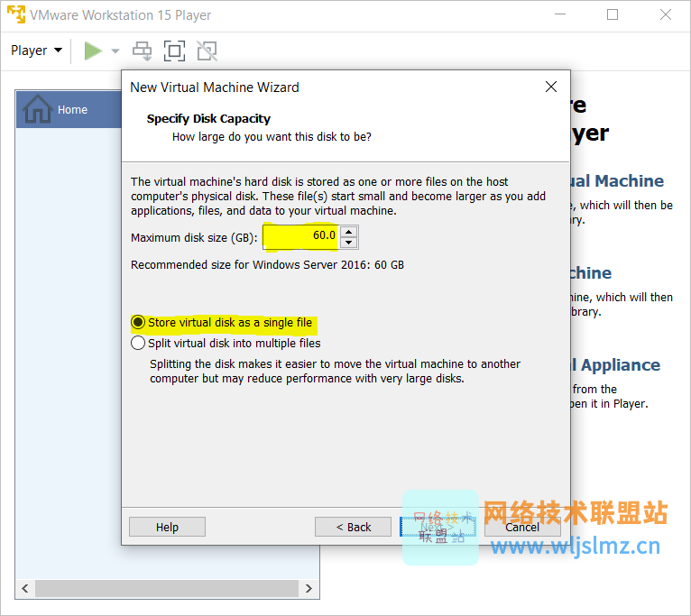Click Send Ctrl+Alt+Del toolbar icon

[143, 51]
